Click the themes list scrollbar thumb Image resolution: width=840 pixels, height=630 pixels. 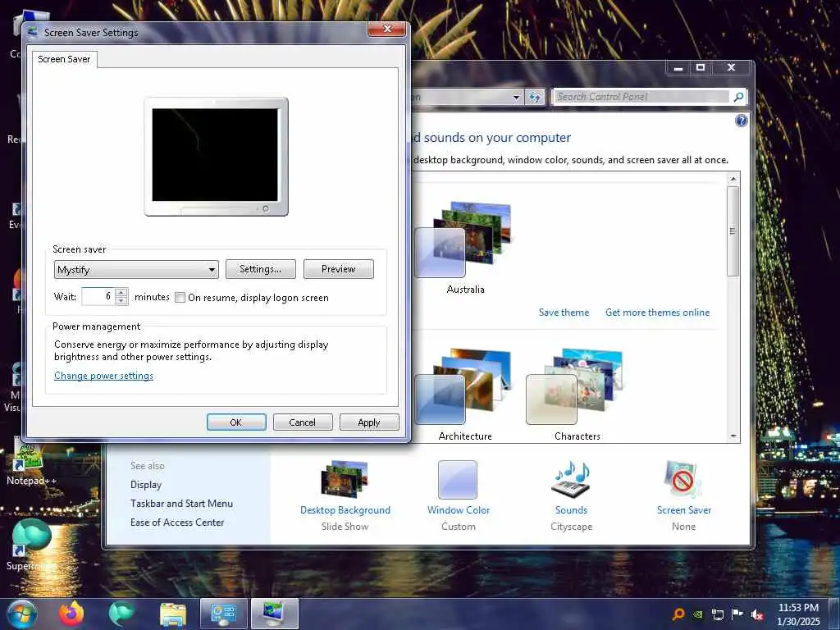click(733, 231)
